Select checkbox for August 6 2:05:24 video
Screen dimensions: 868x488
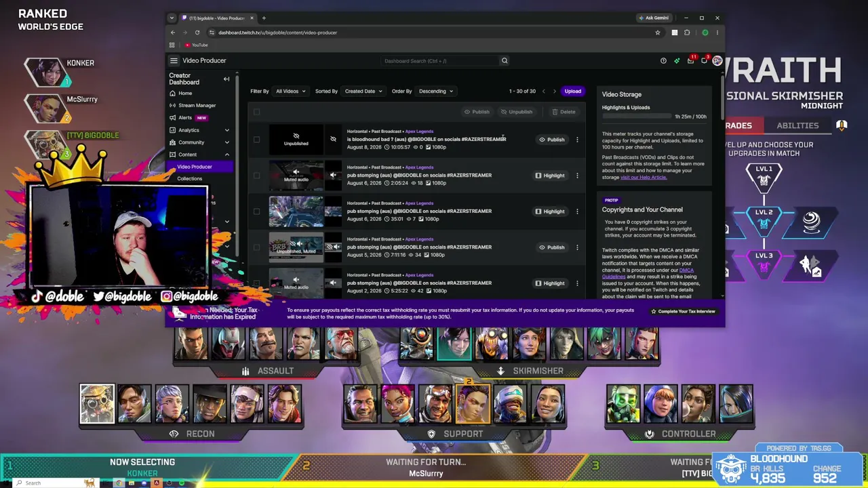256,176
